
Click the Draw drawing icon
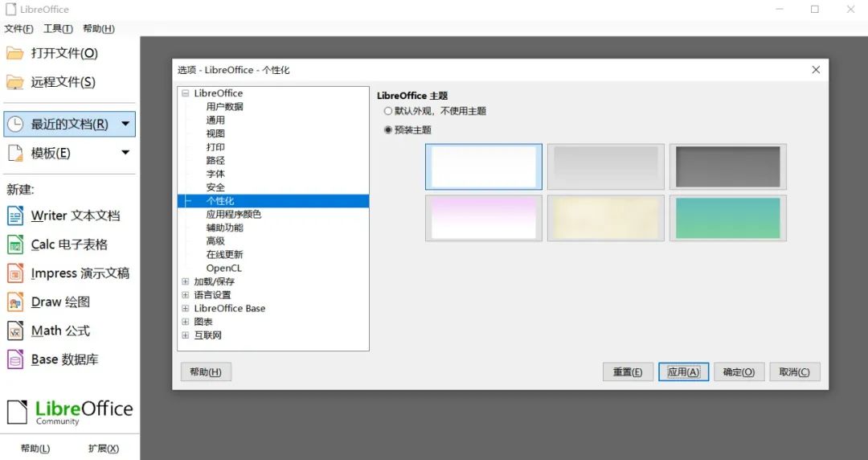15,302
